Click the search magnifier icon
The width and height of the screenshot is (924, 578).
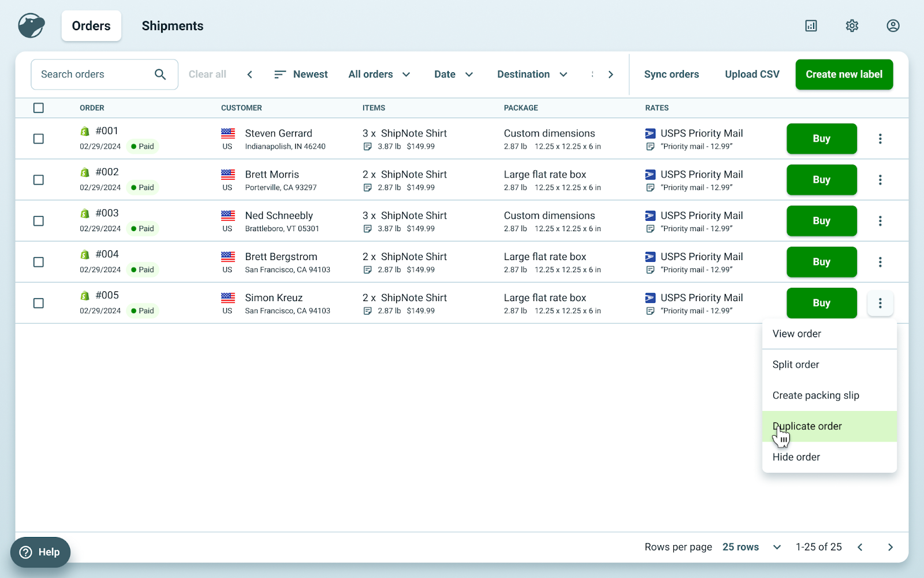161,74
